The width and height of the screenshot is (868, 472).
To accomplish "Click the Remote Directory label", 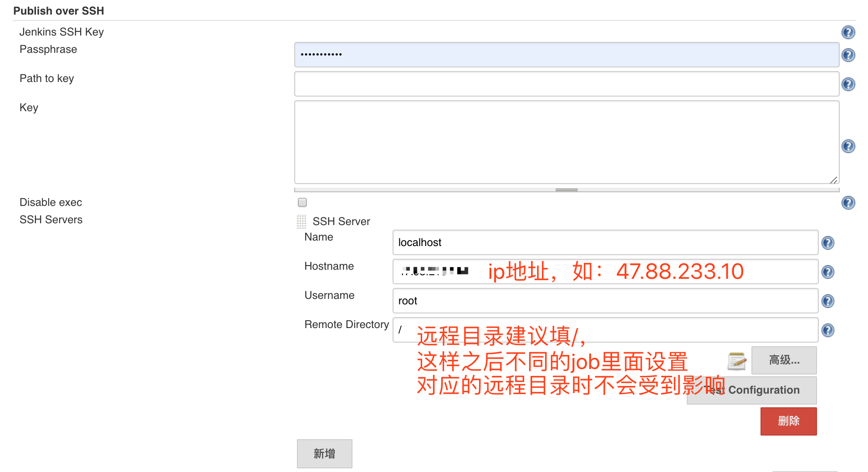I will [x=347, y=324].
